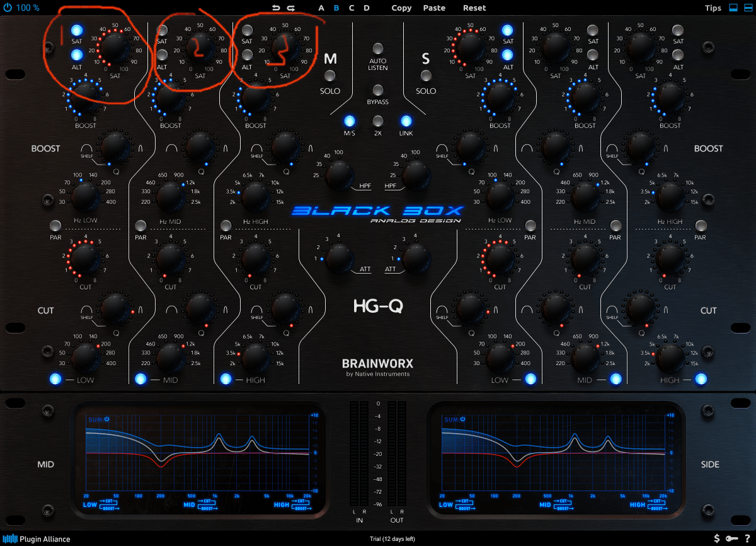Toggle SAT button on Mid low band
Image resolution: width=756 pixels, height=546 pixels.
coord(77,30)
